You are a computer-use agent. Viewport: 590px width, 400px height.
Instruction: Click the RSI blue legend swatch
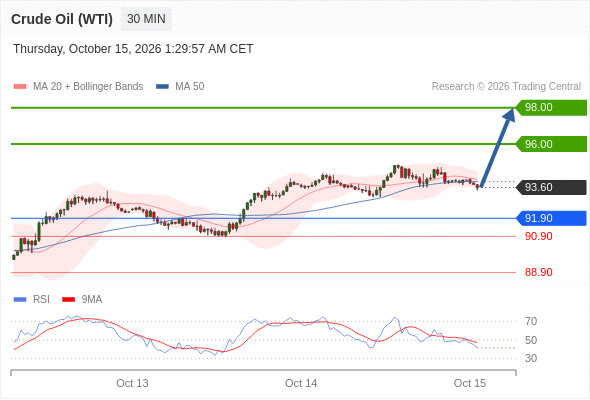[20, 300]
